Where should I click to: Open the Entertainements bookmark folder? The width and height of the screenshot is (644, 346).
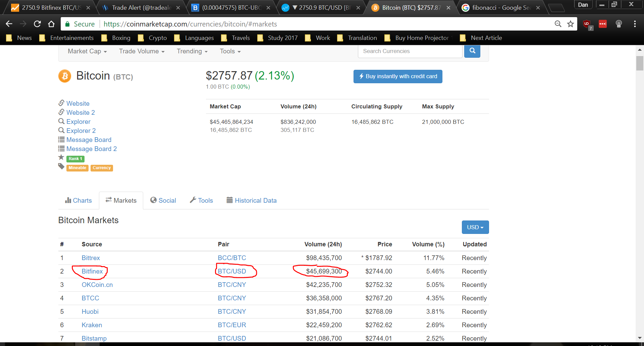[67, 38]
